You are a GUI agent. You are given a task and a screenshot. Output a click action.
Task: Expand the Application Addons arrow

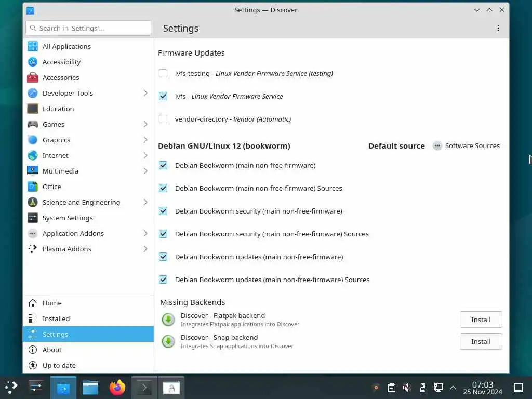[x=145, y=233]
